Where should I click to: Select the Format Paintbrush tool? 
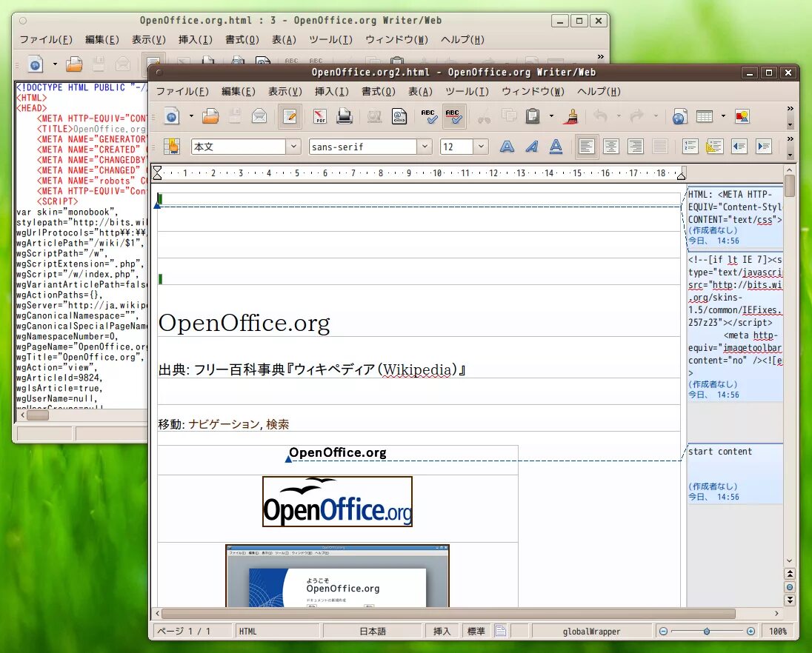572,116
